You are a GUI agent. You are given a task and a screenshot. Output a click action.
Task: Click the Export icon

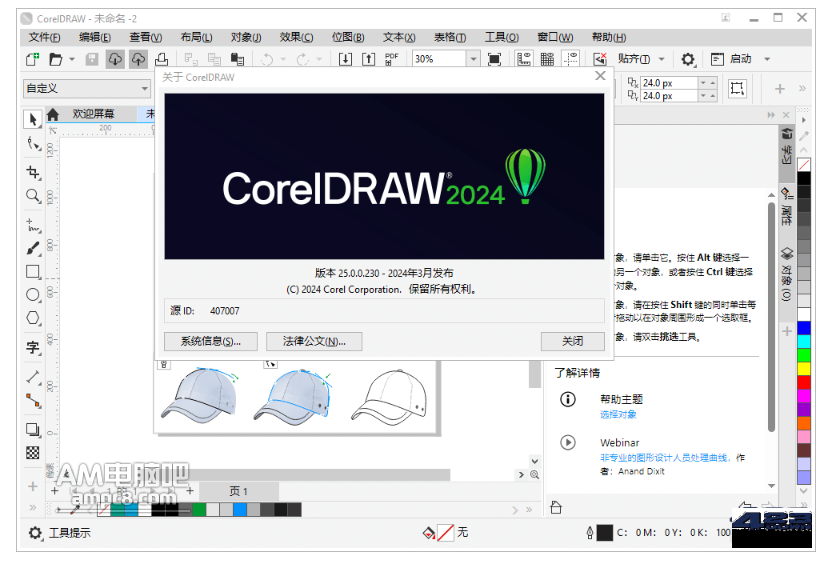pos(369,59)
